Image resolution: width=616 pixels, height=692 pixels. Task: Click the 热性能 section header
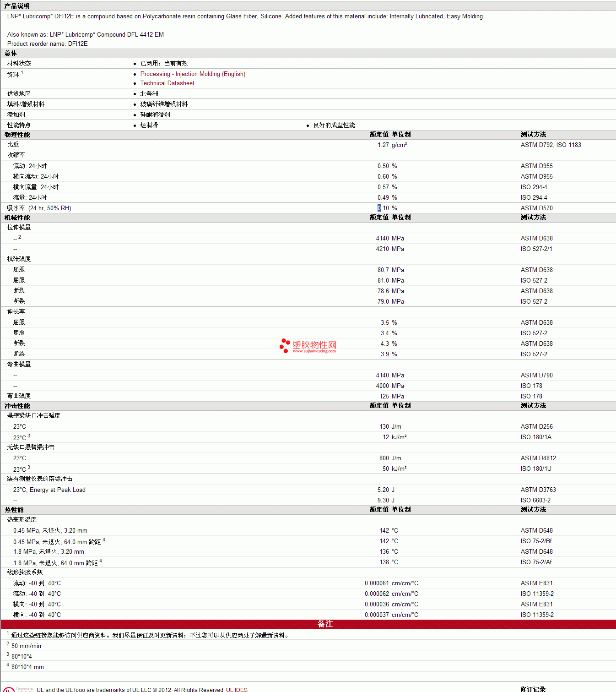[14, 510]
